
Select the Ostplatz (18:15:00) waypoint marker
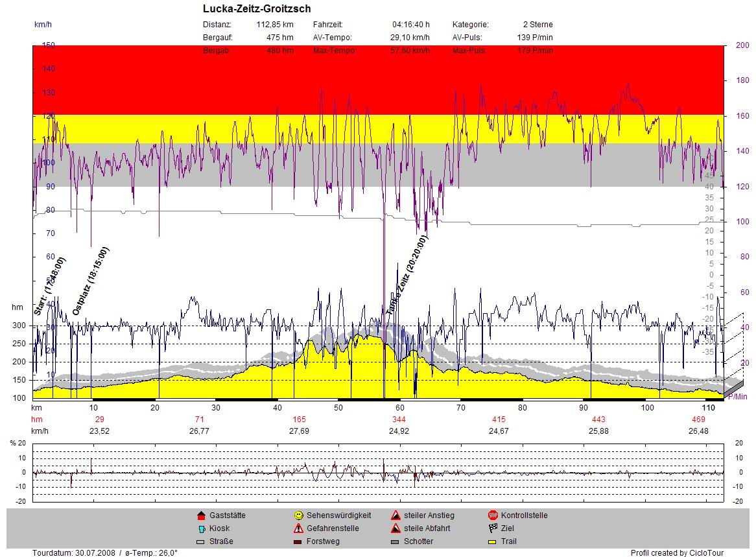[91, 281]
